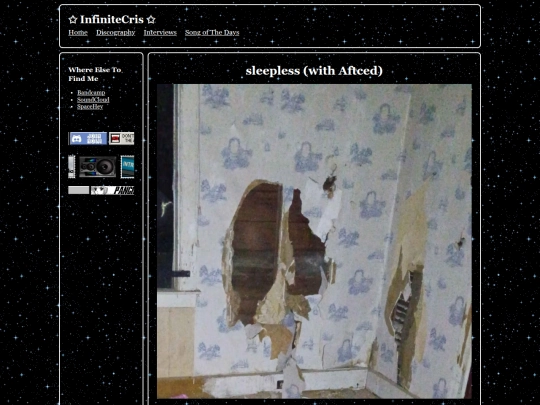This screenshot has width=540, height=405.
Task: Click the narrow gray stamp badge beside the speaker
Action: [x=72, y=167]
